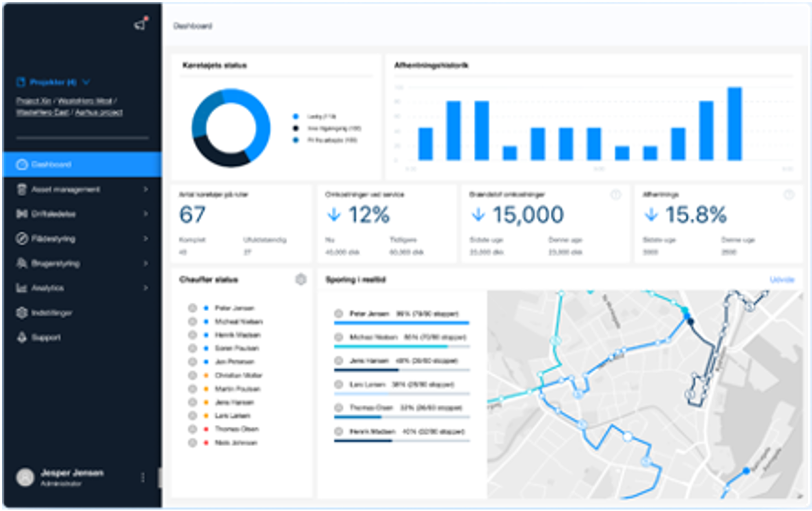Screen dimensions: 812x511
Task: Click the 15,000 Brændstof value
Action: pos(528,215)
